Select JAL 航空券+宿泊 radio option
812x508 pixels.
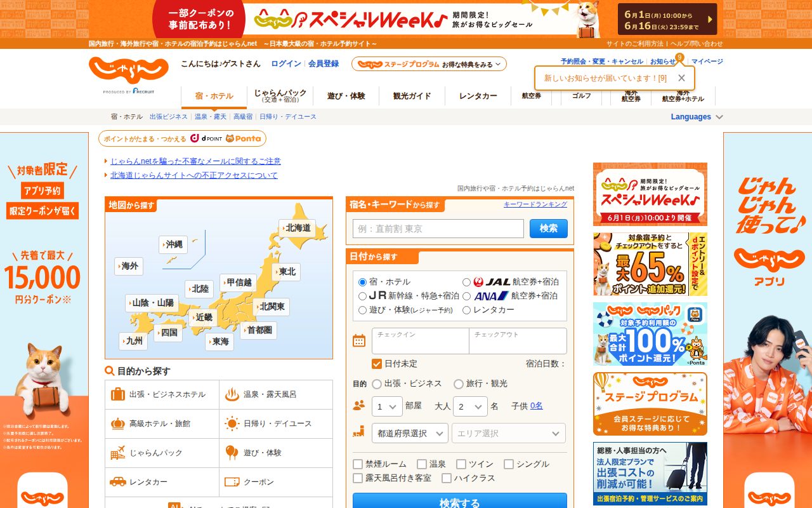467,282
